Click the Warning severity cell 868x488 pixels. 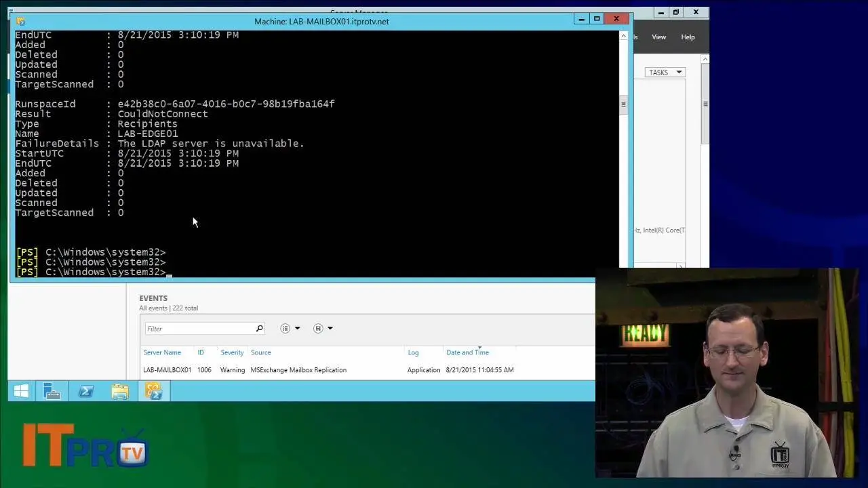[232, 370]
